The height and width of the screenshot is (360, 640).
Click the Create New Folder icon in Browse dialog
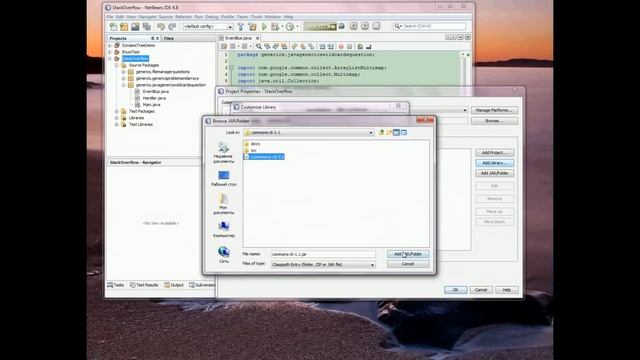click(389, 132)
